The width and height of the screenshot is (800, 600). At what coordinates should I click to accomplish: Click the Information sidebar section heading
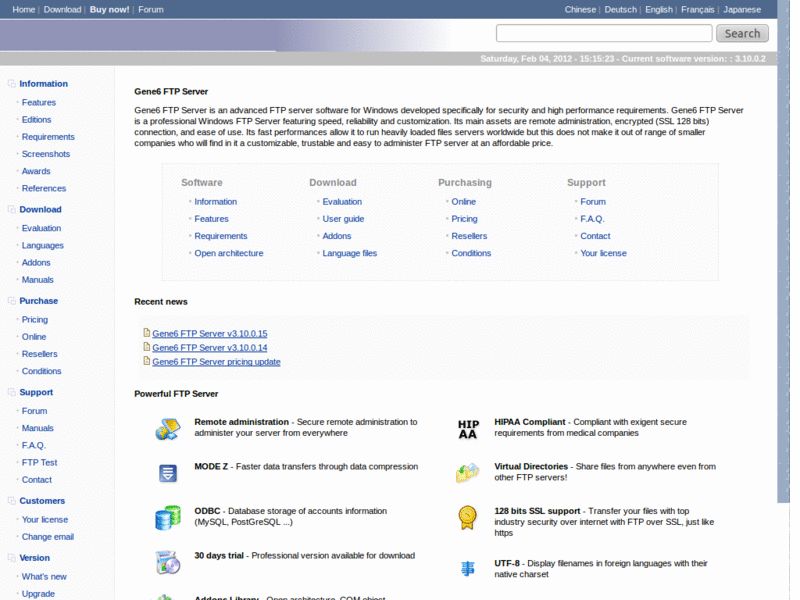43,84
